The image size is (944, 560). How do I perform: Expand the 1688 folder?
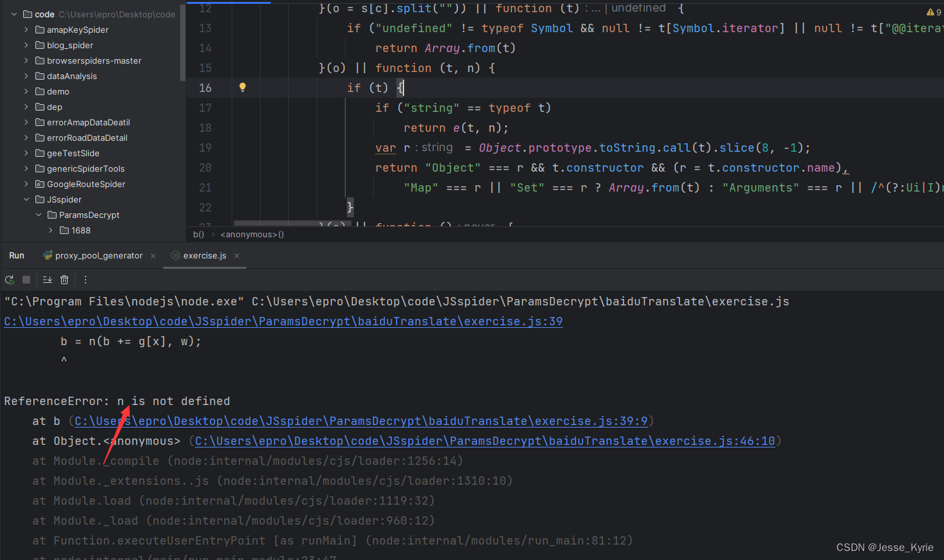[51, 230]
